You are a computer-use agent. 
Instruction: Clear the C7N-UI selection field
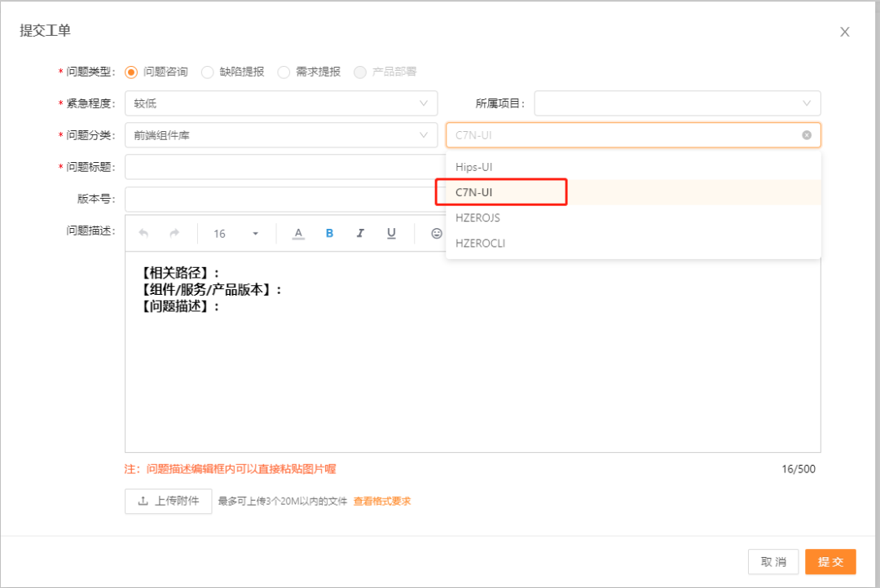pyautogui.click(x=806, y=135)
